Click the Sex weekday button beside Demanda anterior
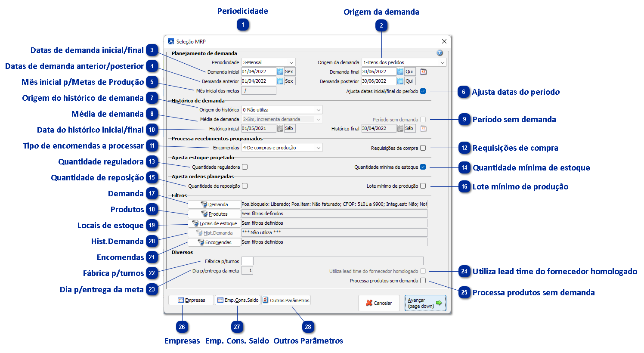 [290, 81]
